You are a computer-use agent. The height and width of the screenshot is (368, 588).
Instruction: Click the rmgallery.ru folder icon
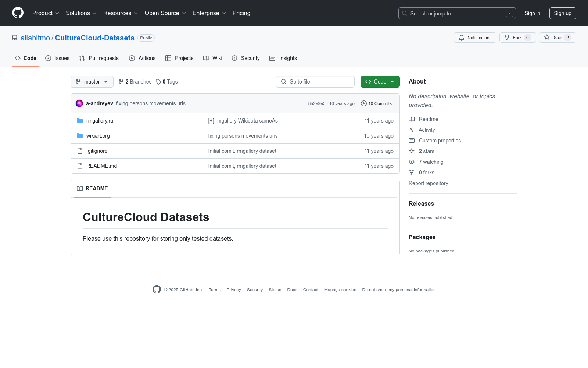click(80, 121)
